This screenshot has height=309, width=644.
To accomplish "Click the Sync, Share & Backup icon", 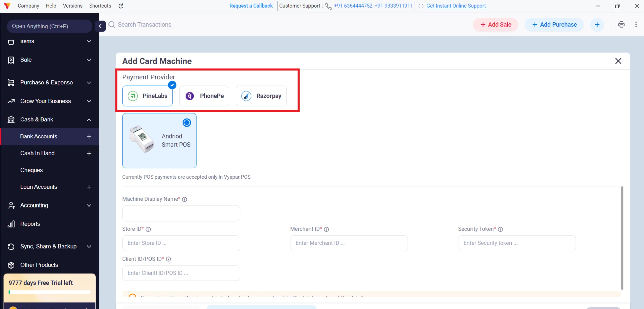I will [11, 247].
